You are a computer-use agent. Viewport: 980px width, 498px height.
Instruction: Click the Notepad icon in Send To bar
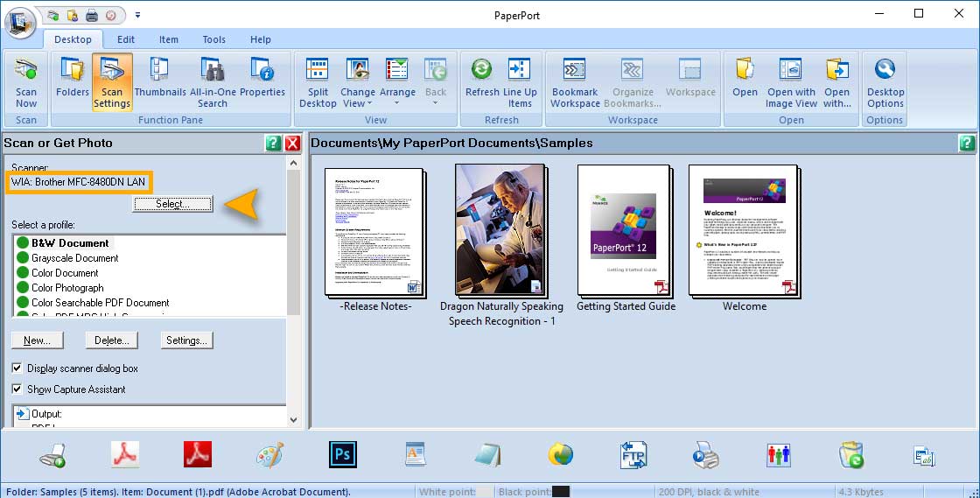[x=487, y=455]
